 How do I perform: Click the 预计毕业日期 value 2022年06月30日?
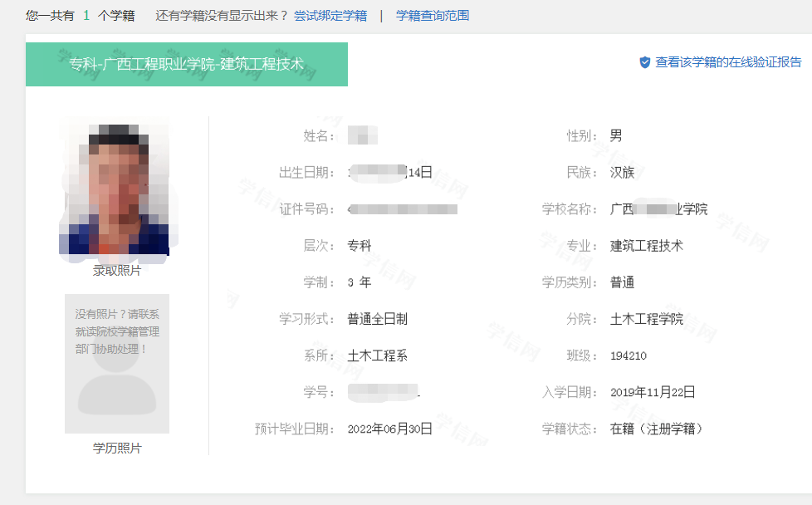click(390, 429)
